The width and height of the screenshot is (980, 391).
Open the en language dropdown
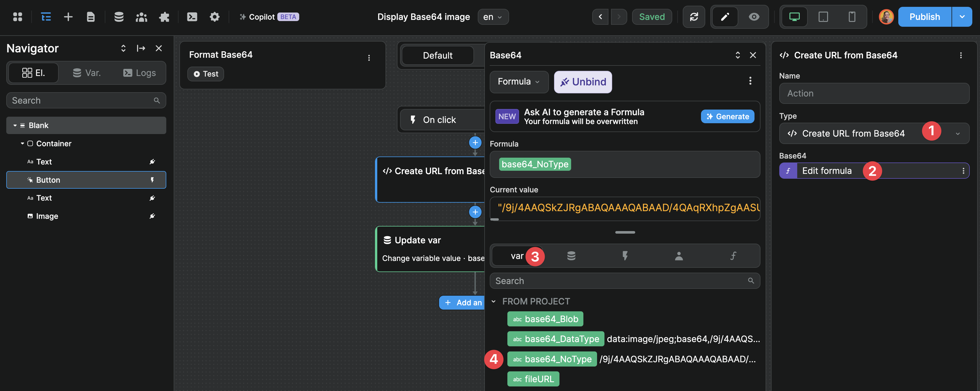click(x=493, y=17)
